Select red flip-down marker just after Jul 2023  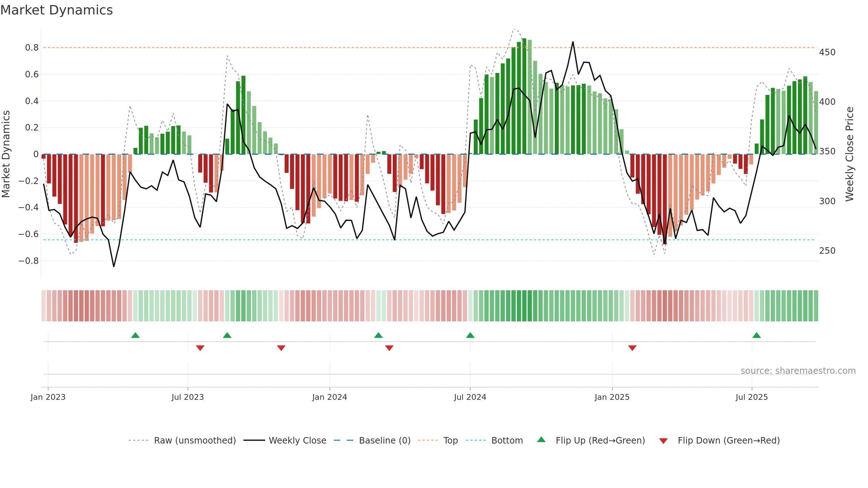[x=200, y=348]
